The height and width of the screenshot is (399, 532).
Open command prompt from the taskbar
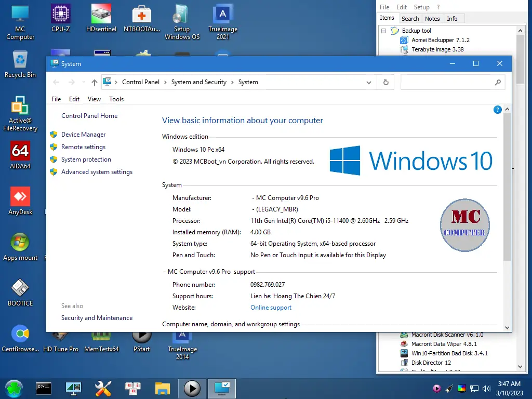[44, 388]
